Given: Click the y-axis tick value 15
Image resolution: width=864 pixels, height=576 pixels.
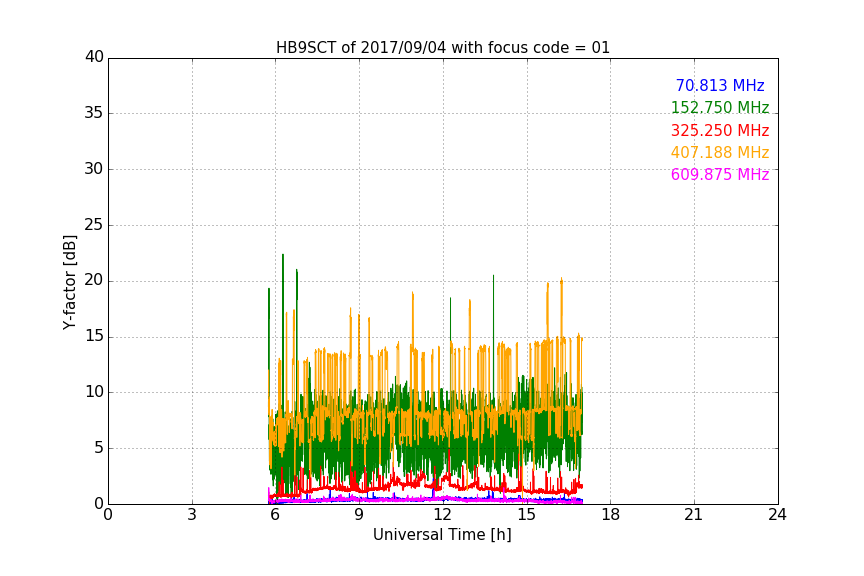Looking at the screenshot, I should click(94, 336).
